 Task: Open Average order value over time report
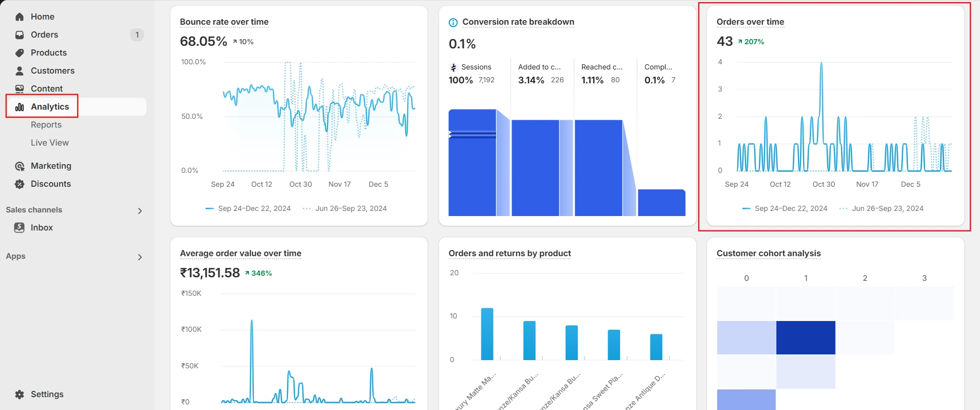[x=241, y=254]
